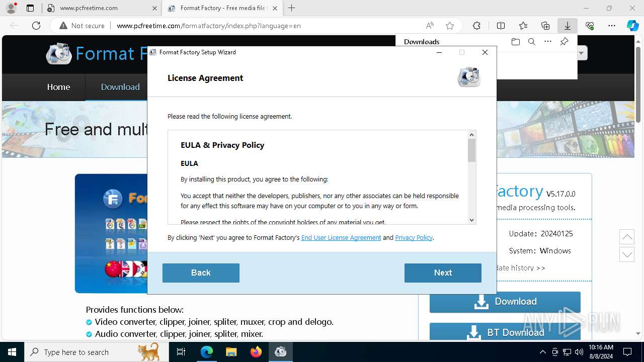Click the page scroll-down arrow widget
The height and width of the screenshot is (362, 644).
(627, 254)
